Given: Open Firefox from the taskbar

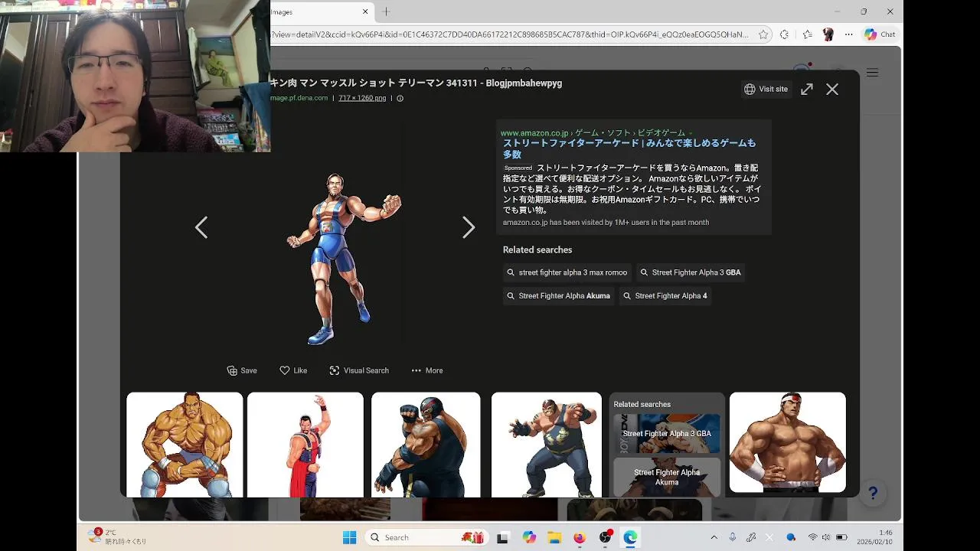Looking at the screenshot, I should click(x=580, y=537).
